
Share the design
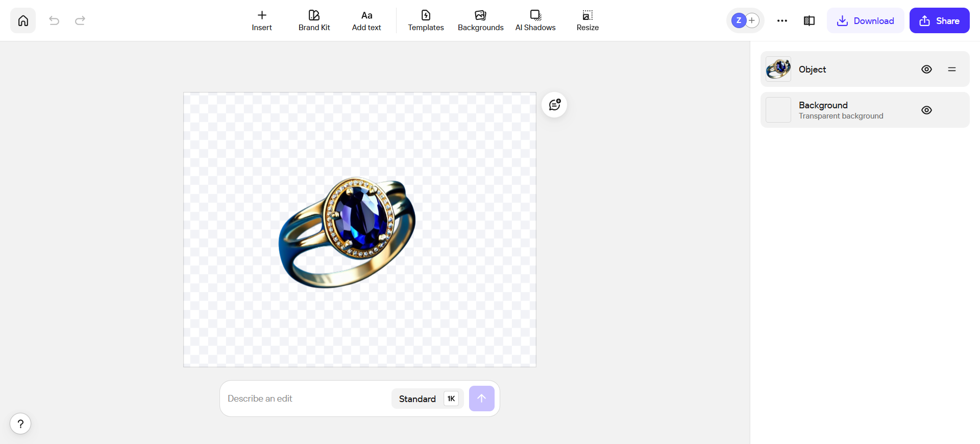(940, 20)
